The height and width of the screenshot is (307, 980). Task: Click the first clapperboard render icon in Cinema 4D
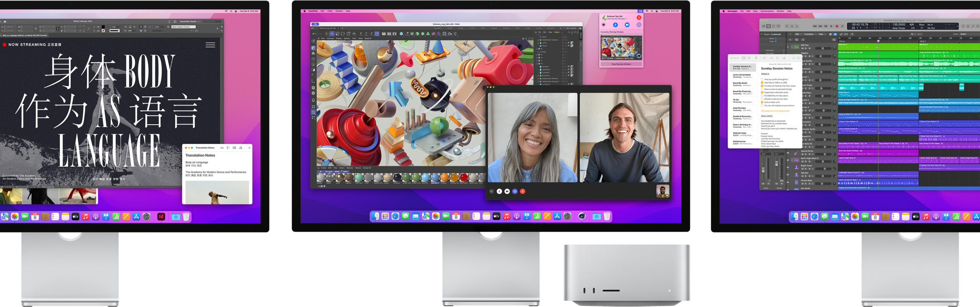tap(384, 34)
